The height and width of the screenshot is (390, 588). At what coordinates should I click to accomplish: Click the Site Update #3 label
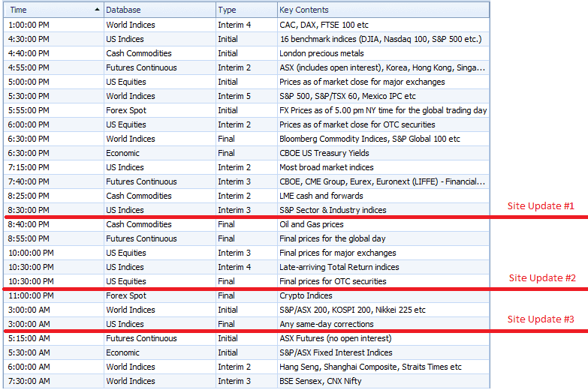point(541,319)
